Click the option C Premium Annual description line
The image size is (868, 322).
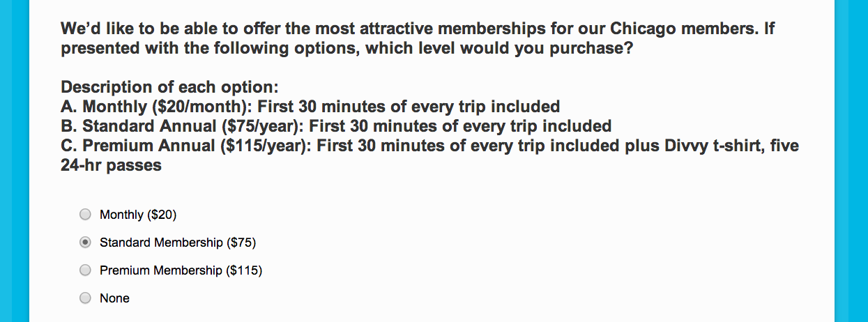tap(429, 146)
